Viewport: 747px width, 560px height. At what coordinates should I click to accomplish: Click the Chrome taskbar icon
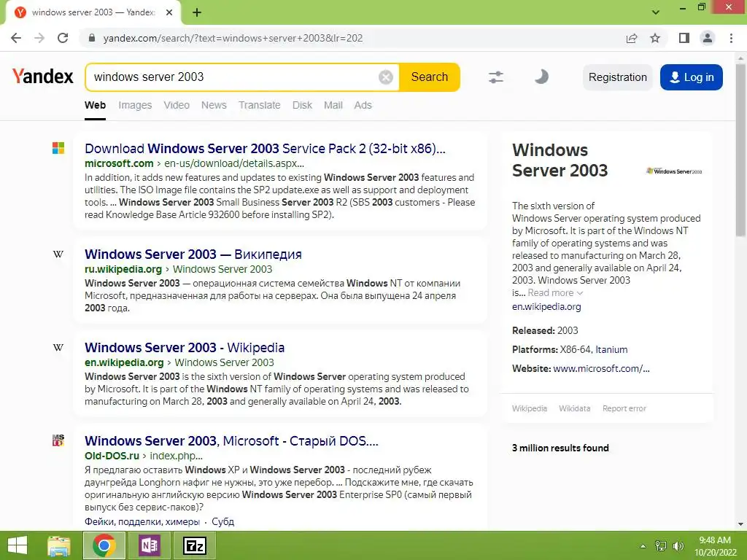(x=104, y=545)
